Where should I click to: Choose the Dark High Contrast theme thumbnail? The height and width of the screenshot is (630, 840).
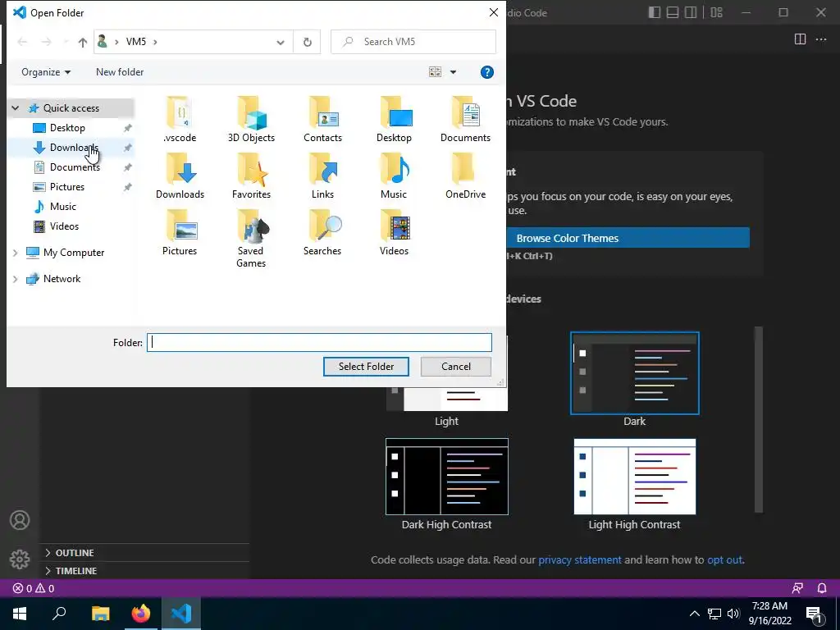pos(447,477)
